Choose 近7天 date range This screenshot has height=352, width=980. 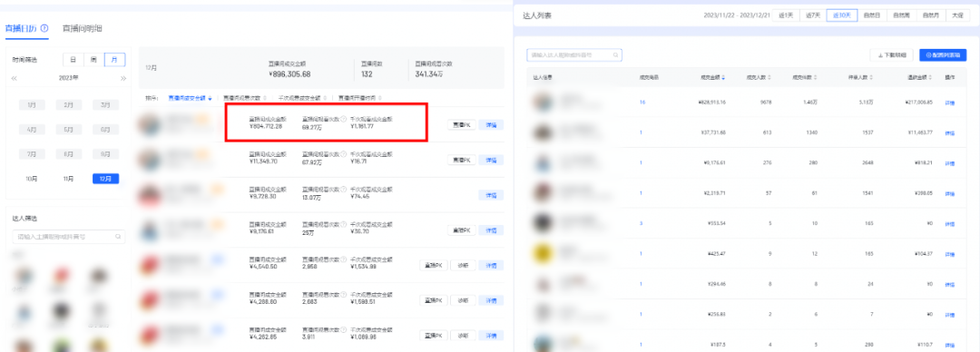point(812,15)
